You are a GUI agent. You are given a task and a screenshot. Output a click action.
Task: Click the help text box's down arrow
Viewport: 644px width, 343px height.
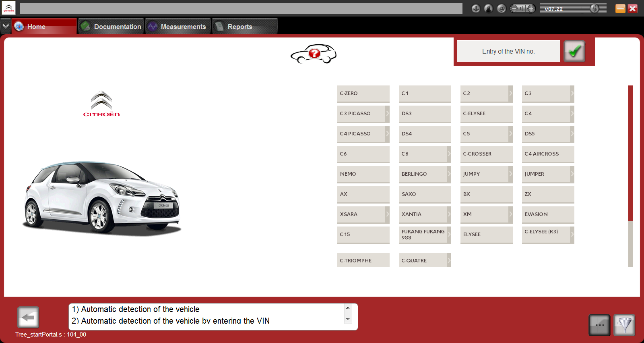(x=348, y=320)
